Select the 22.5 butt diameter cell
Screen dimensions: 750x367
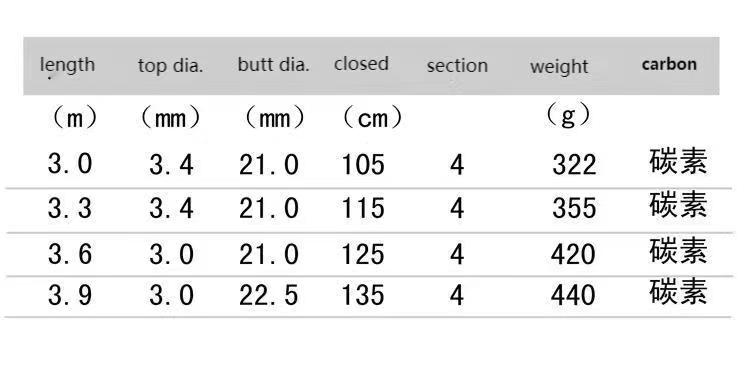269,295
